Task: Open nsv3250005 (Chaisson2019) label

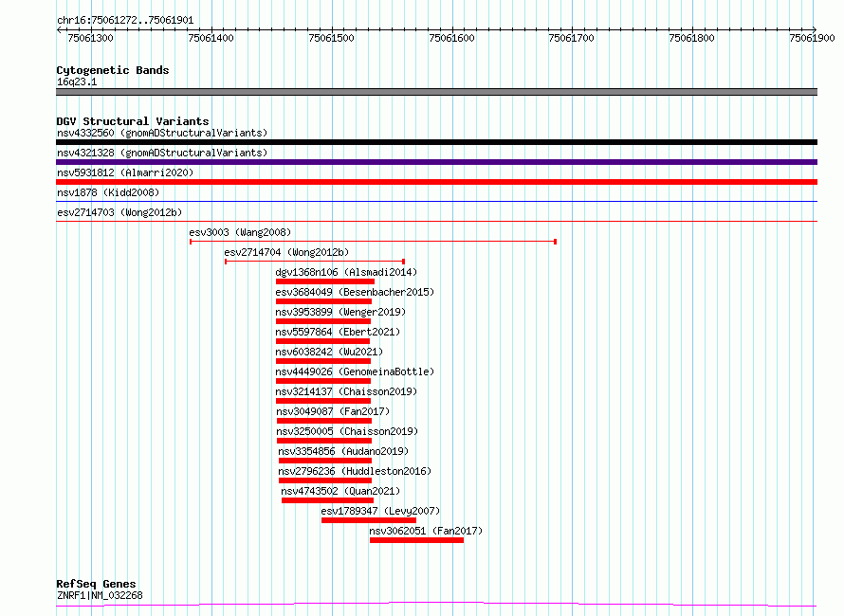Action: [x=347, y=431]
